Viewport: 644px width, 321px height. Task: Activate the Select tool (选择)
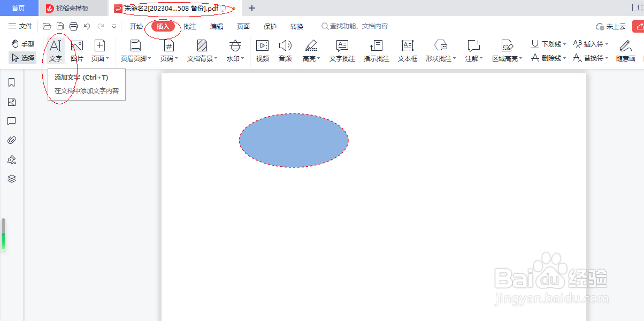(23, 58)
